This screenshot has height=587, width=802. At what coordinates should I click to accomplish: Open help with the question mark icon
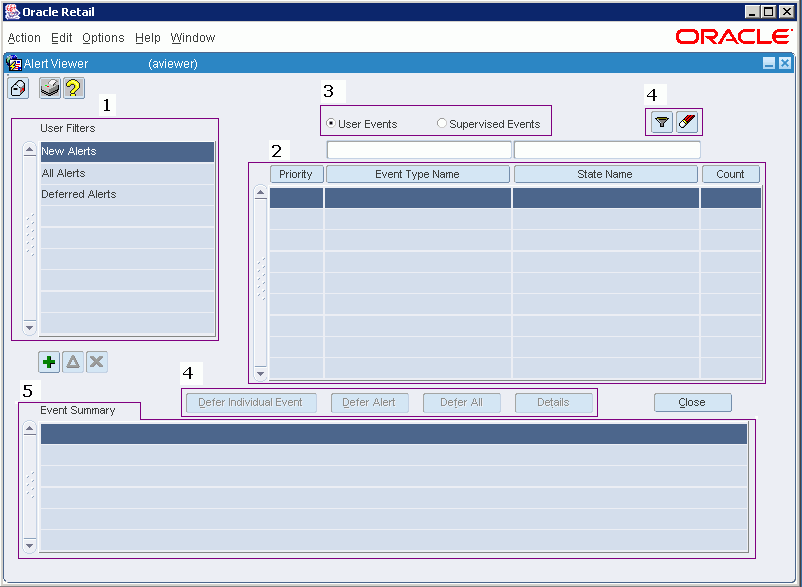[x=74, y=88]
